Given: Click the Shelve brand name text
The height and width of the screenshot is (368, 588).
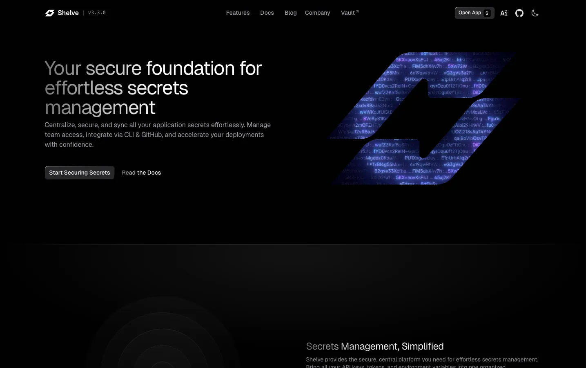Looking at the screenshot, I should coord(68,13).
